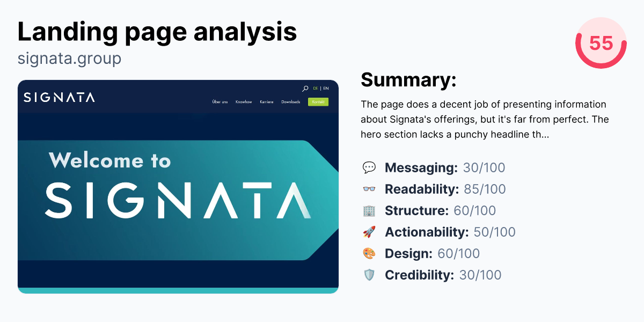The height and width of the screenshot is (322, 644).
Task: Open the signata.group link
Action: (69, 58)
